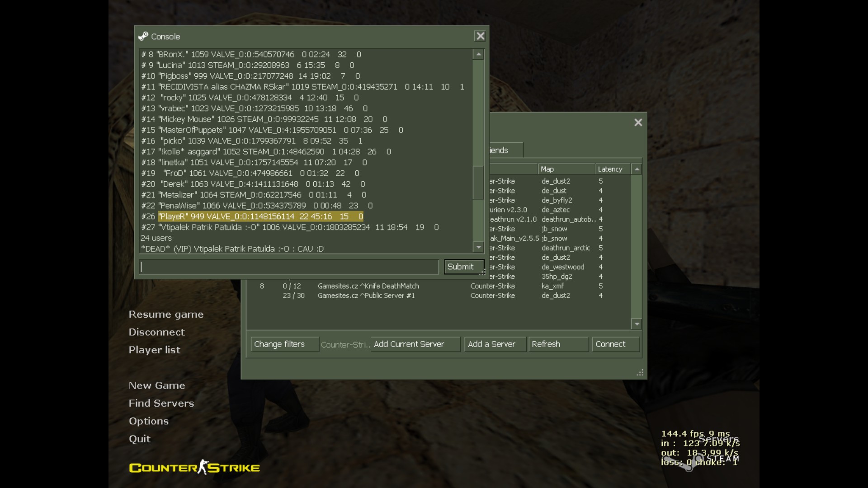Select the de_aztec server row
Image resolution: width=868 pixels, height=488 pixels.
[560, 210]
